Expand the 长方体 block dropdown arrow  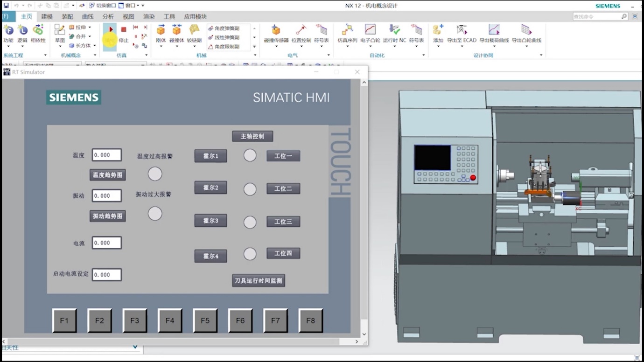[95, 46]
